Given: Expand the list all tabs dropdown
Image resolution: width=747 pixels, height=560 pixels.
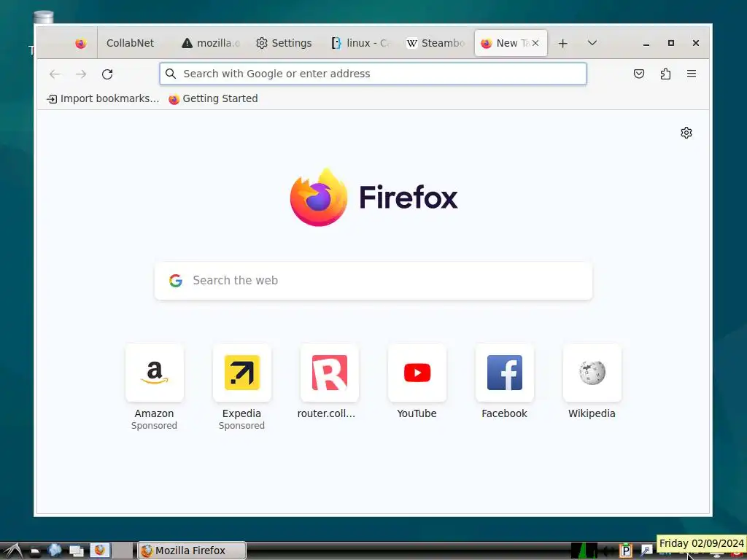Looking at the screenshot, I should [x=592, y=43].
